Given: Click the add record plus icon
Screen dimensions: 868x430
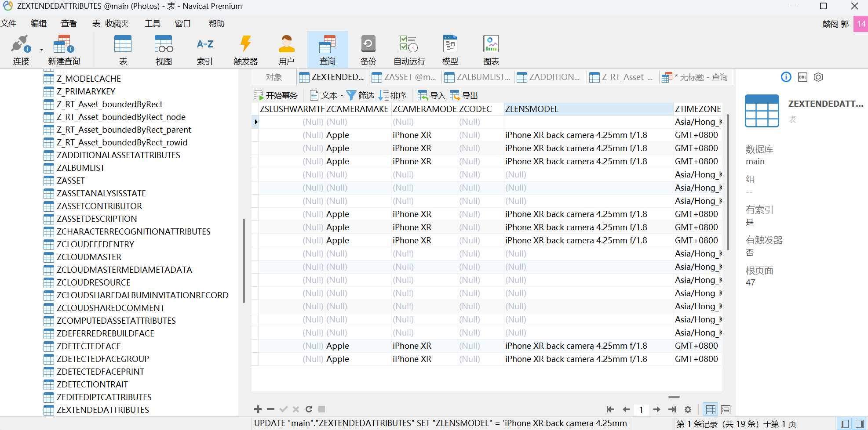Looking at the screenshot, I should coord(258,409).
